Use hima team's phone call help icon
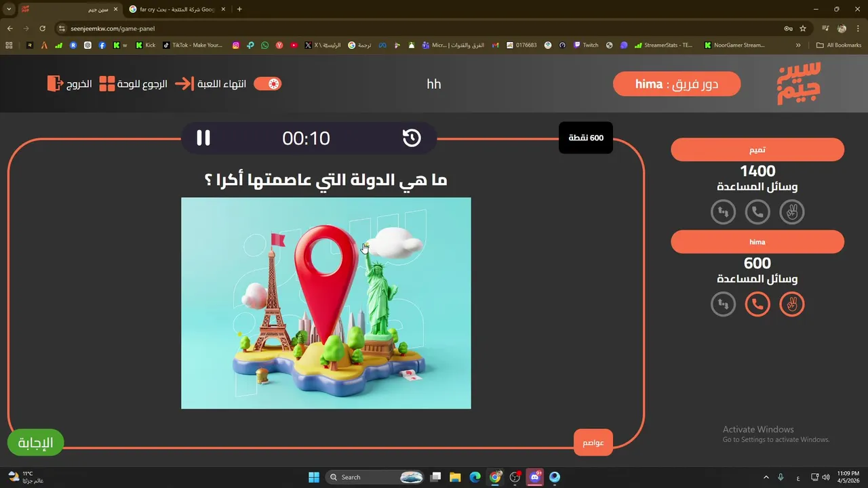This screenshot has height=488, width=868. [x=757, y=304]
